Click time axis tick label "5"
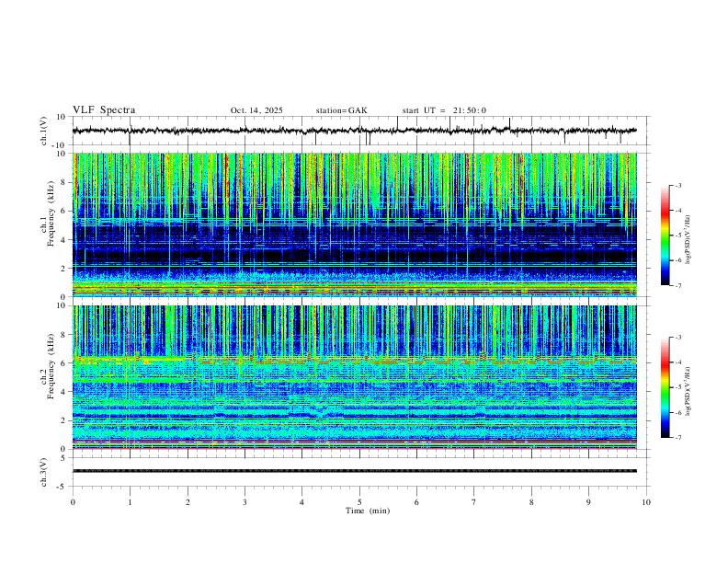This screenshot has width=728, height=563. [x=359, y=502]
